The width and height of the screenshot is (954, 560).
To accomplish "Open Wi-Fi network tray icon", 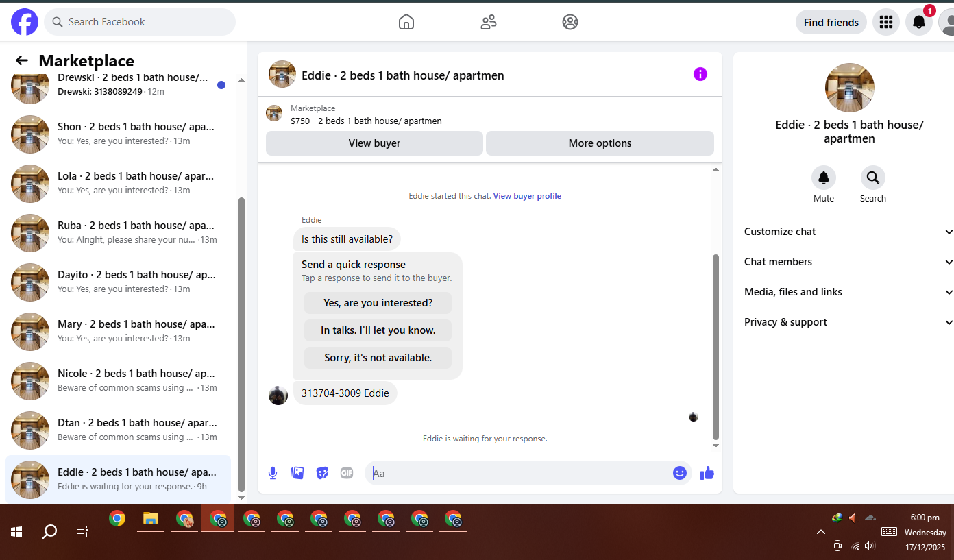I will tap(855, 546).
